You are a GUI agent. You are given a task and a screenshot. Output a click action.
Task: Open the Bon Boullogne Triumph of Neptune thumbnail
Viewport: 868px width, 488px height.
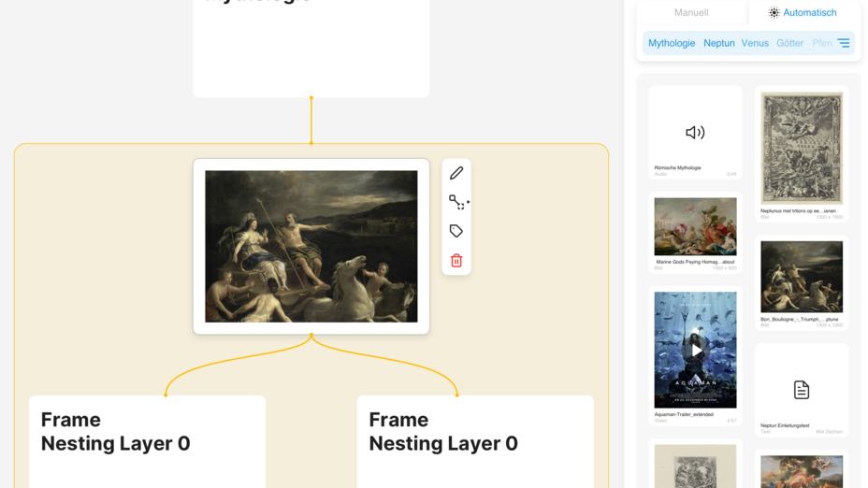click(x=802, y=278)
